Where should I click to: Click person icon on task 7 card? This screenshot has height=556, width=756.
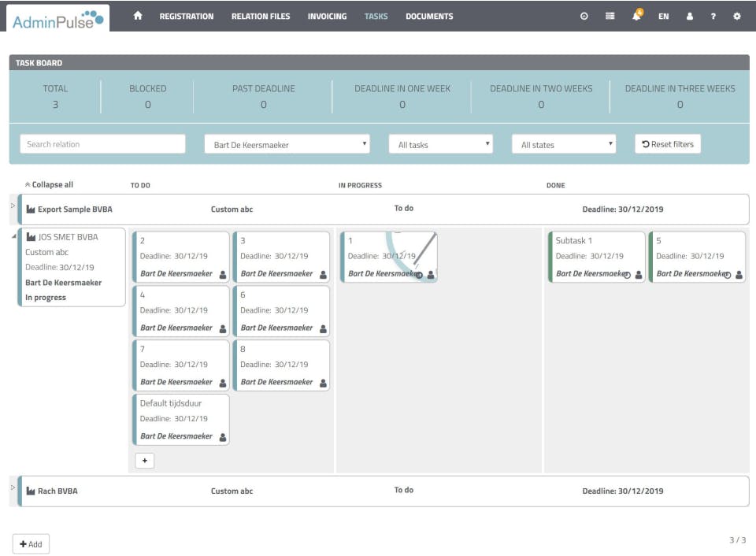coord(223,383)
